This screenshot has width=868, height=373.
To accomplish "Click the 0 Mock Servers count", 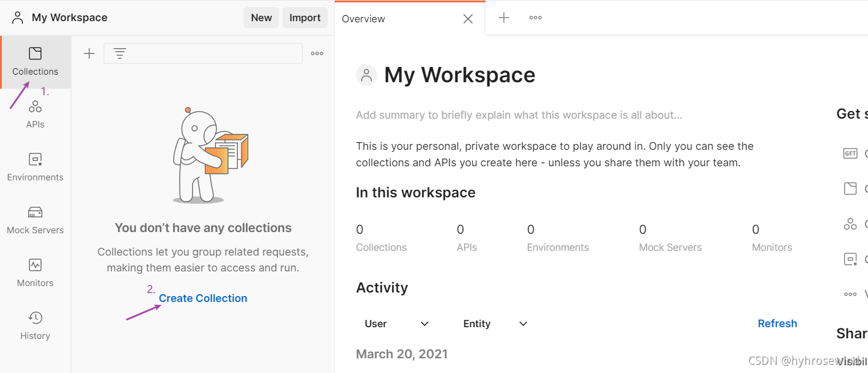I will (x=670, y=238).
